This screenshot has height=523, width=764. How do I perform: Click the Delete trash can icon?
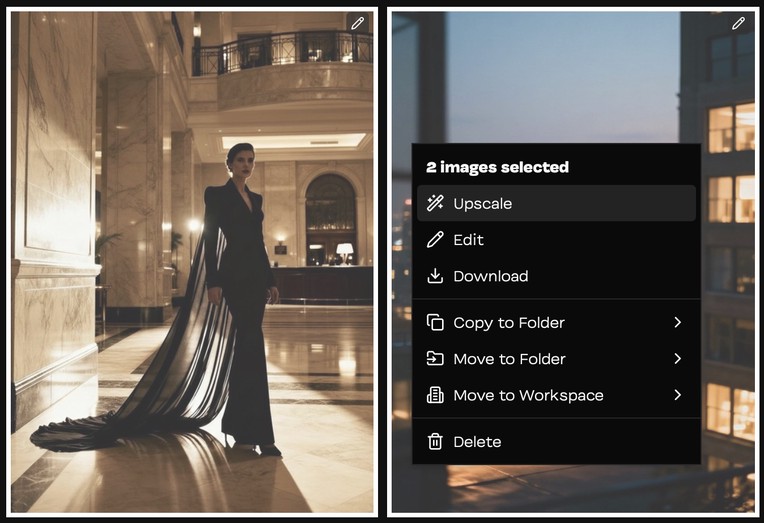click(435, 442)
